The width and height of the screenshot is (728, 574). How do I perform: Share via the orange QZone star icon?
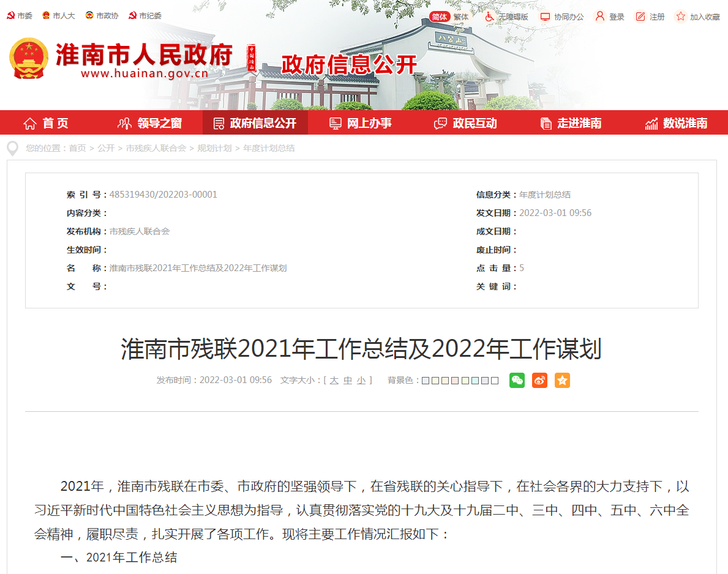562,381
